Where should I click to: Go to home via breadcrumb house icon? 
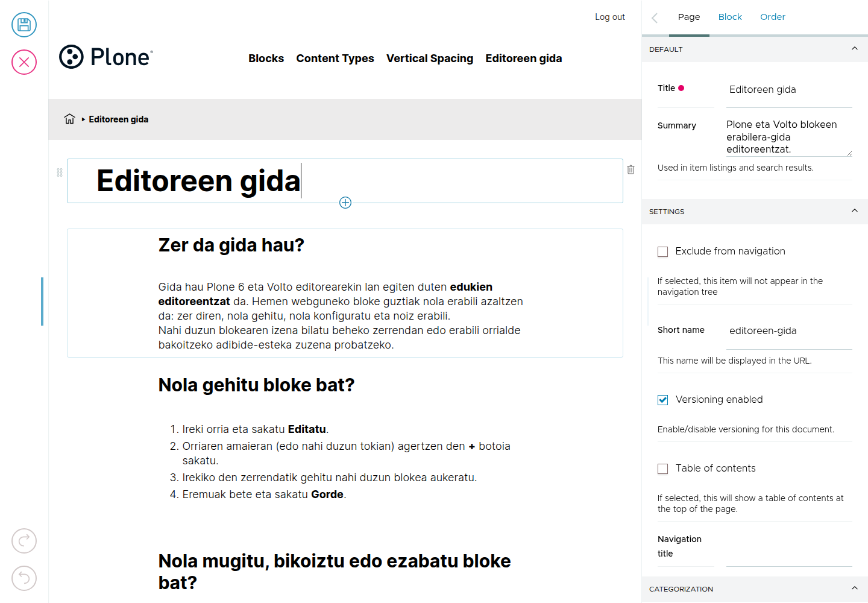click(x=70, y=119)
